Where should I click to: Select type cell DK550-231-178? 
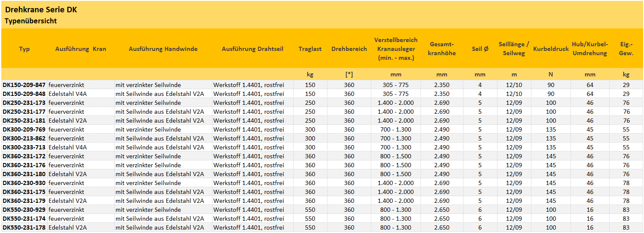pyautogui.click(x=24, y=227)
